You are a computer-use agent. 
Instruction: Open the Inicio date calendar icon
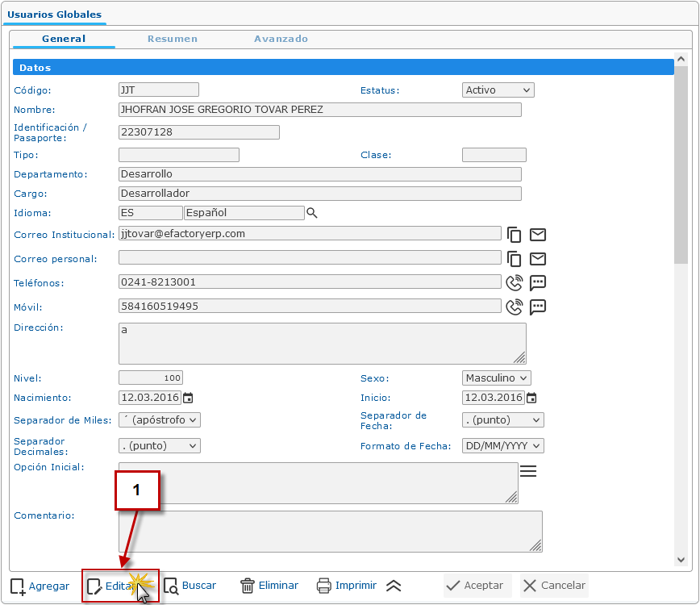coord(531,398)
